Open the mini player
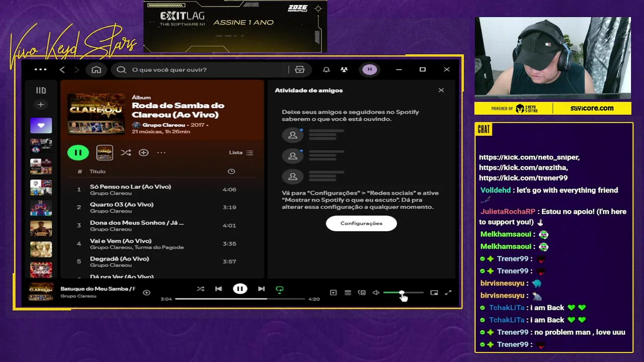Viewport: 644px width, 362px height. [434, 293]
